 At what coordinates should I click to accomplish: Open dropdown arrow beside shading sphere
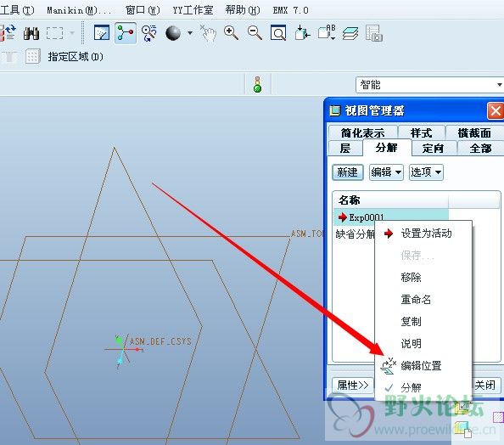[190, 33]
